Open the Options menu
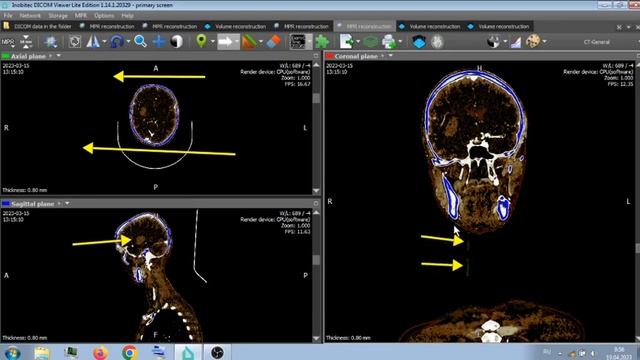Viewport: 640px width, 360px height. tap(104, 16)
